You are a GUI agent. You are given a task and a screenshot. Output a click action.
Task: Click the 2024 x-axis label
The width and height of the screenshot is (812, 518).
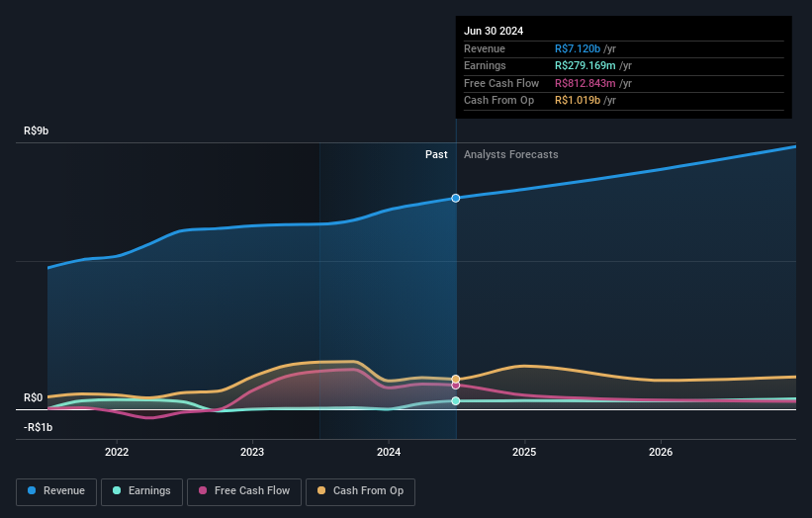pos(389,452)
